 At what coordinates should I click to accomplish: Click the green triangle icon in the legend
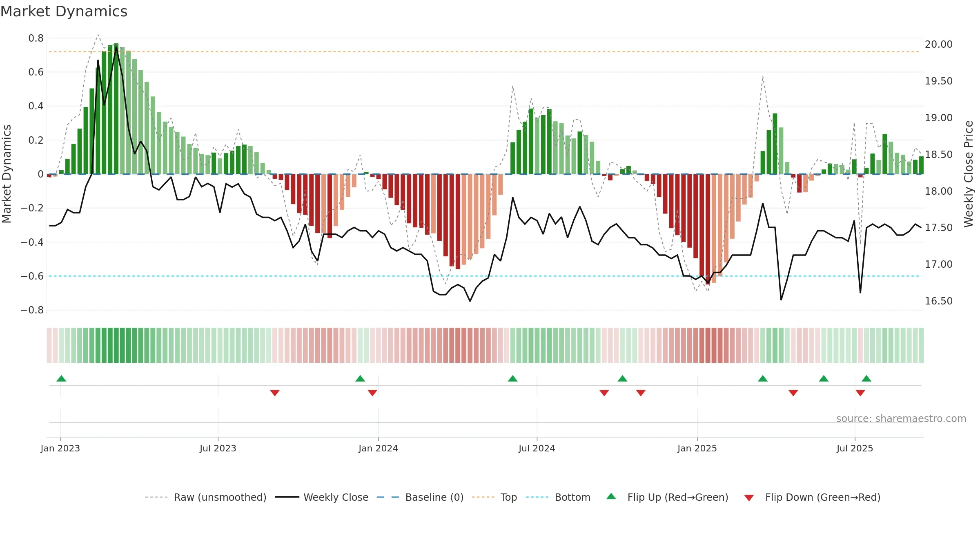pos(611,496)
